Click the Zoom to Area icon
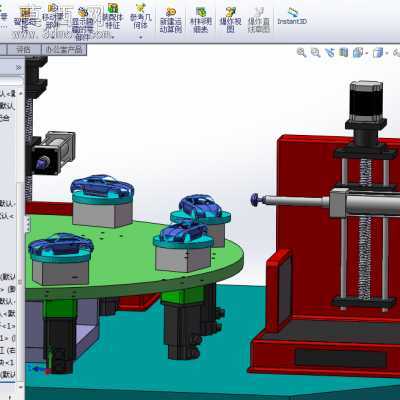Screen dimensions: 400x400 (315, 53)
